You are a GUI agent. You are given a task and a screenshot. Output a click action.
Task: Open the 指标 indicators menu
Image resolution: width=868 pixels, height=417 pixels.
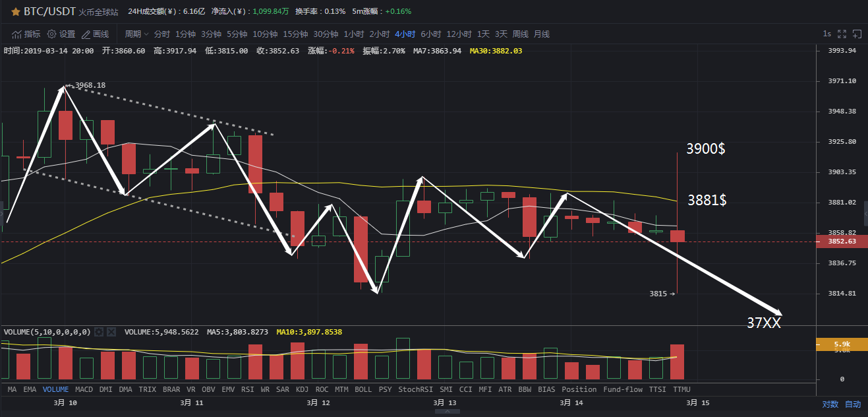coord(26,34)
